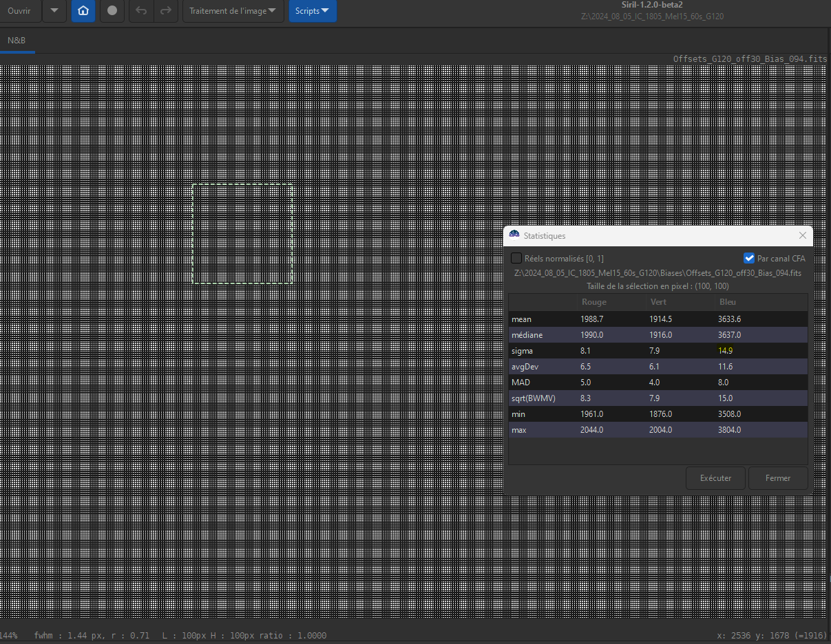Viewport: 831px width, 644px height.
Task: Click the Rouge mean value 1988.7
Action: click(592, 319)
